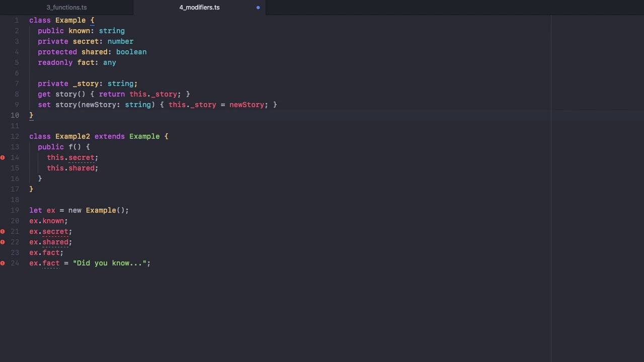Click 'new' keyword on line 19

(75, 210)
